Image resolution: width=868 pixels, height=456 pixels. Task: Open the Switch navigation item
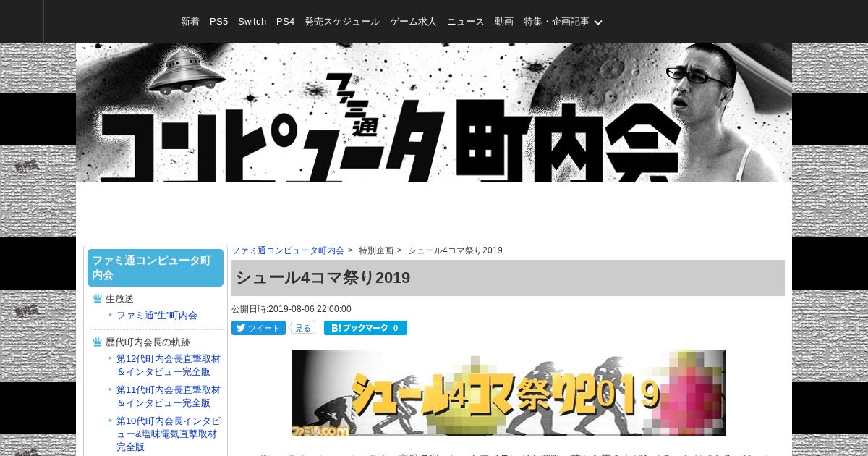[x=252, y=22]
